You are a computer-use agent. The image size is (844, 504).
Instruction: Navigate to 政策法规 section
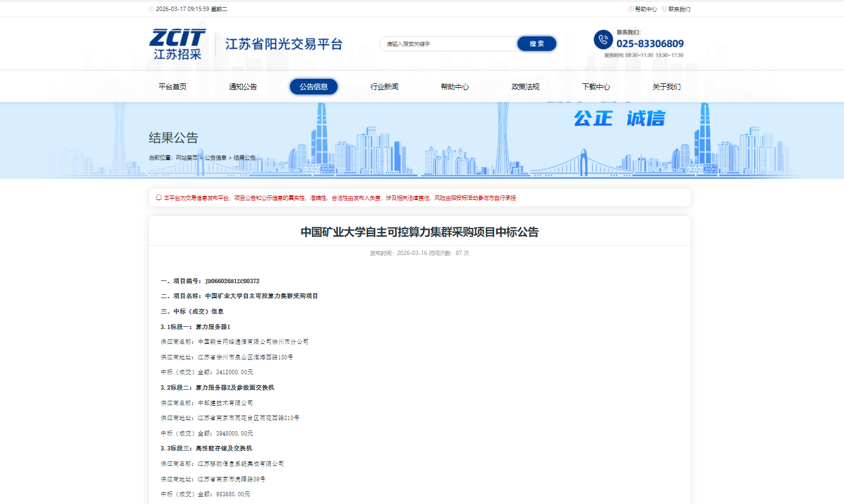pos(525,87)
